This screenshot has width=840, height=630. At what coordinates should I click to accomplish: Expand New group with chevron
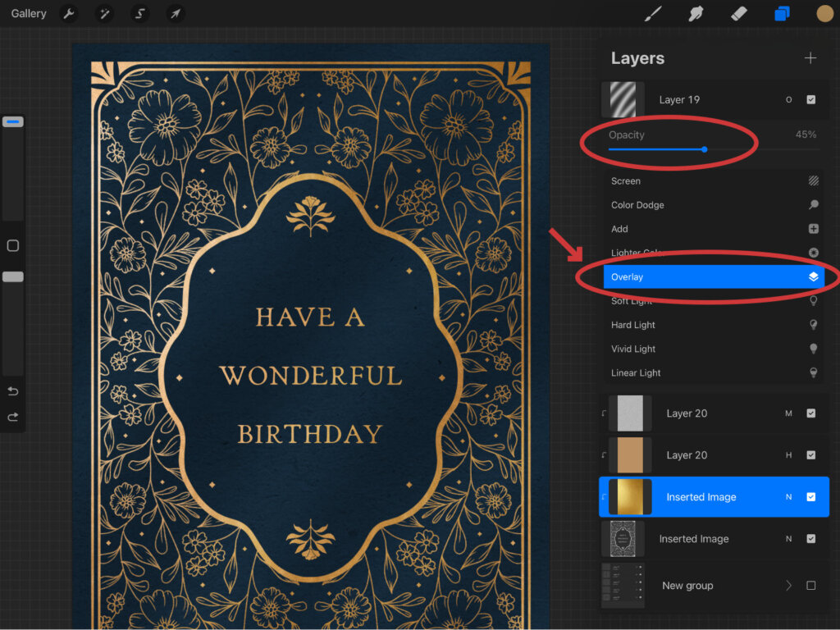(x=788, y=586)
